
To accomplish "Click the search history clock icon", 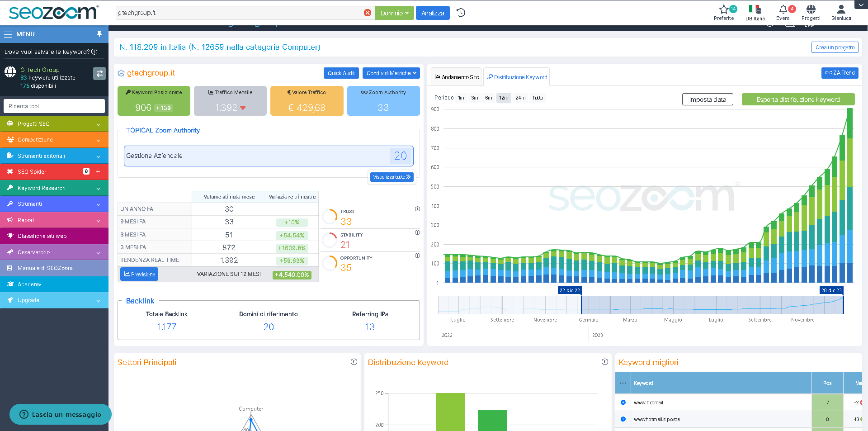I will pyautogui.click(x=461, y=13).
